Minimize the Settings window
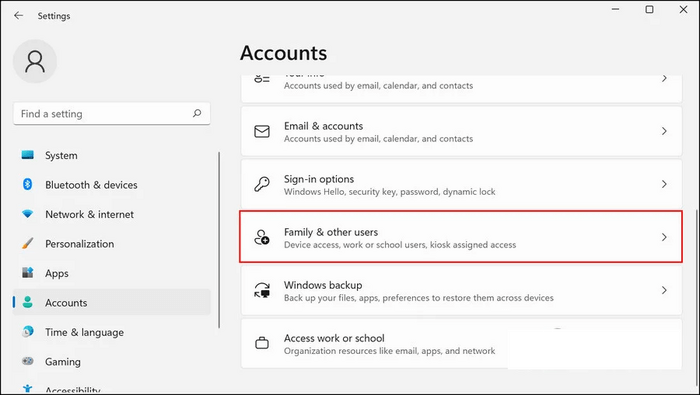 615,9
